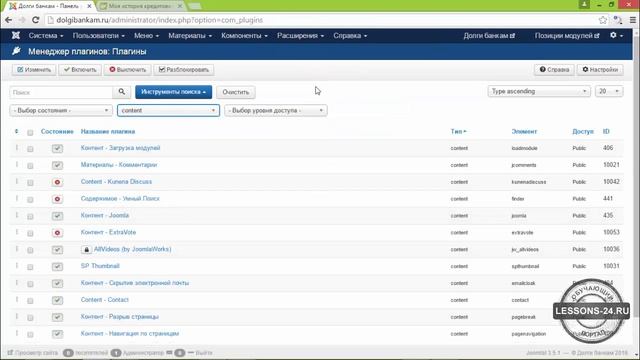Go back with the browser back arrow

(x=9, y=20)
